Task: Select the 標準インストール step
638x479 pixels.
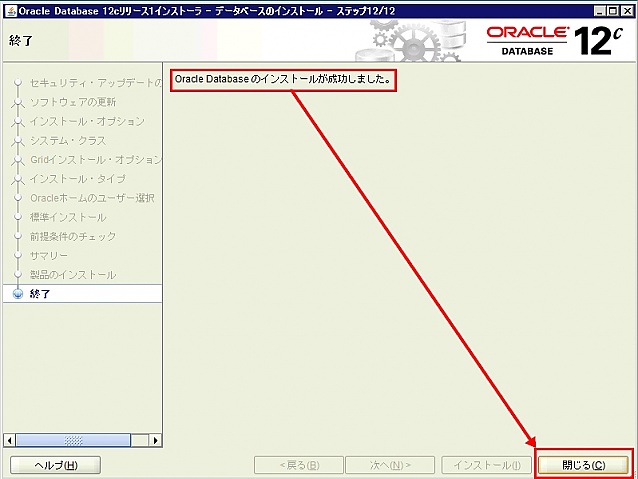Action: [x=68, y=217]
